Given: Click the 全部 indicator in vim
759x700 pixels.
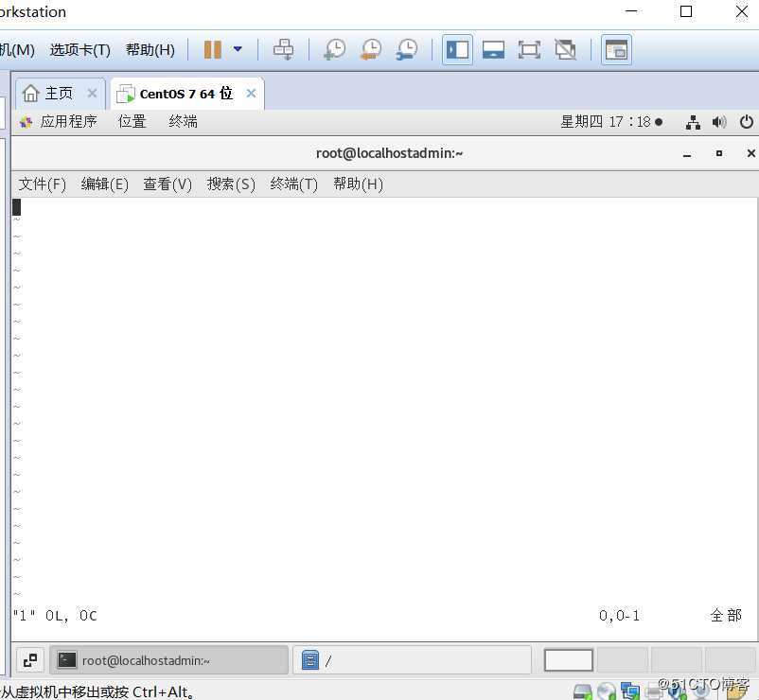Looking at the screenshot, I should pyautogui.click(x=726, y=616).
